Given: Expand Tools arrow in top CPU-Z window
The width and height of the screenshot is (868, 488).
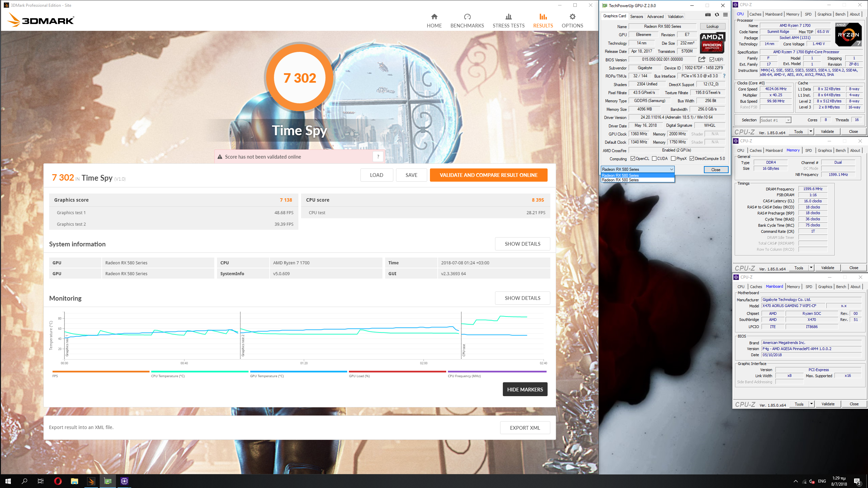Looking at the screenshot, I should 811,131.
